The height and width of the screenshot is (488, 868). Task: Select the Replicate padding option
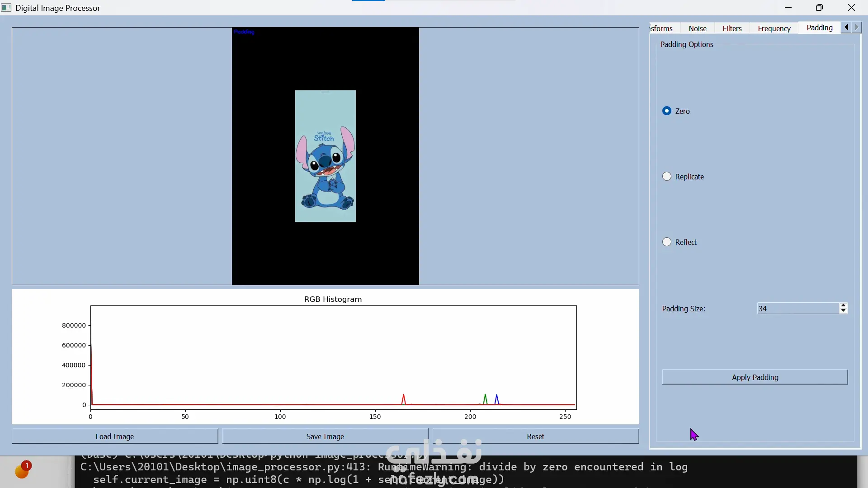(667, 177)
